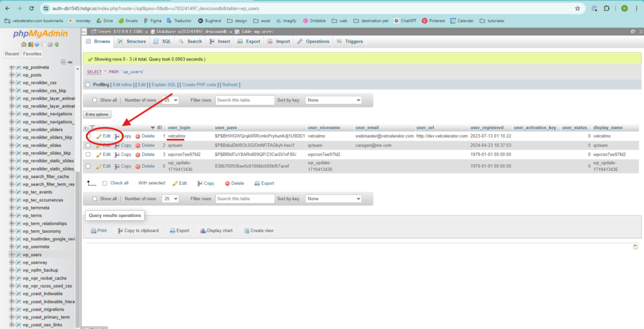The height and width of the screenshot is (329, 644).
Task: Switch to the Structure tab
Action: pyautogui.click(x=131, y=42)
